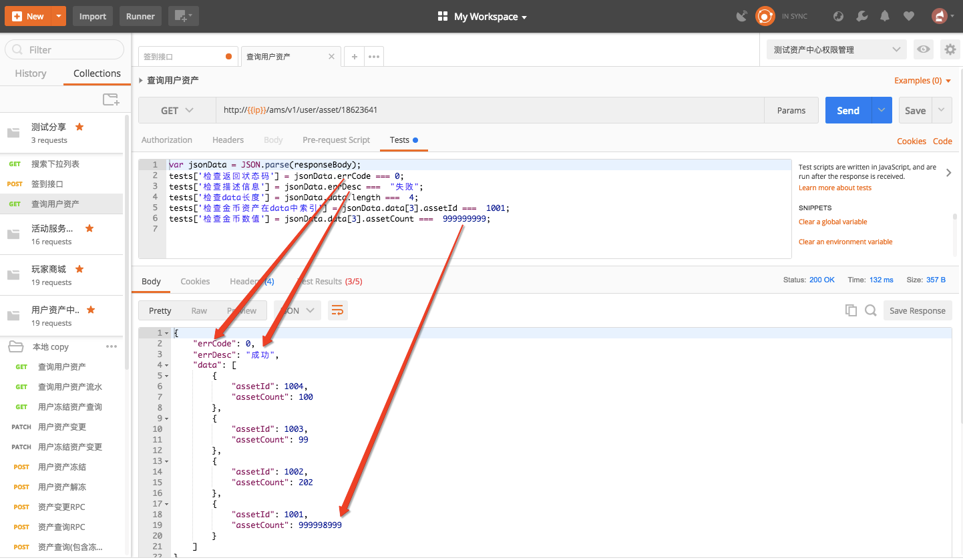
Task: Open the heart icon in header
Action: [908, 16]
